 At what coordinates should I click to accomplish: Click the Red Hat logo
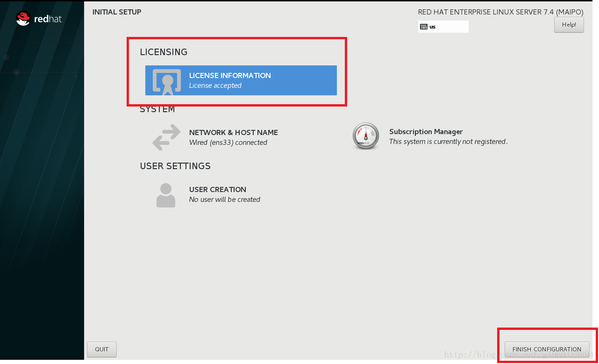click(39, 19)
